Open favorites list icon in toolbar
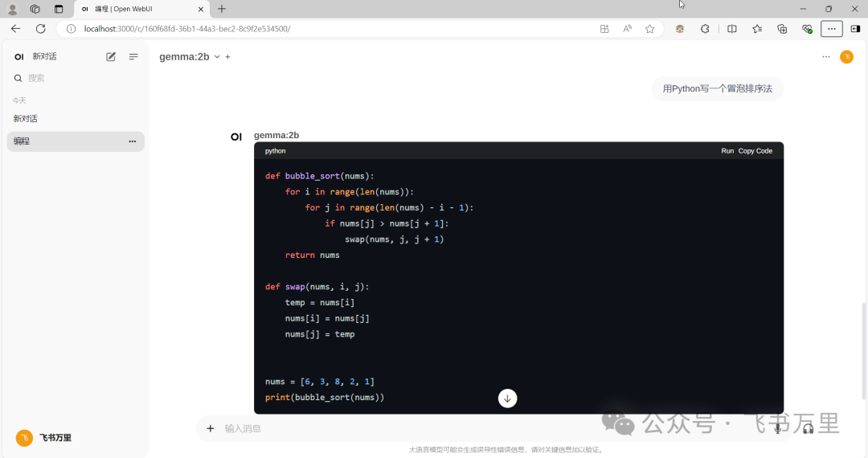The image size is (868, 458). [x=757, y=29]
